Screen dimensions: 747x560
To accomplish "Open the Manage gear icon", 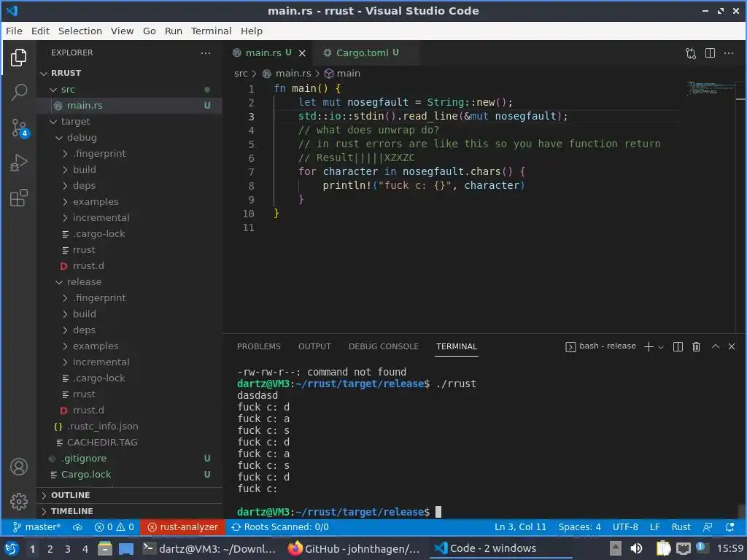I will (19, 502).
